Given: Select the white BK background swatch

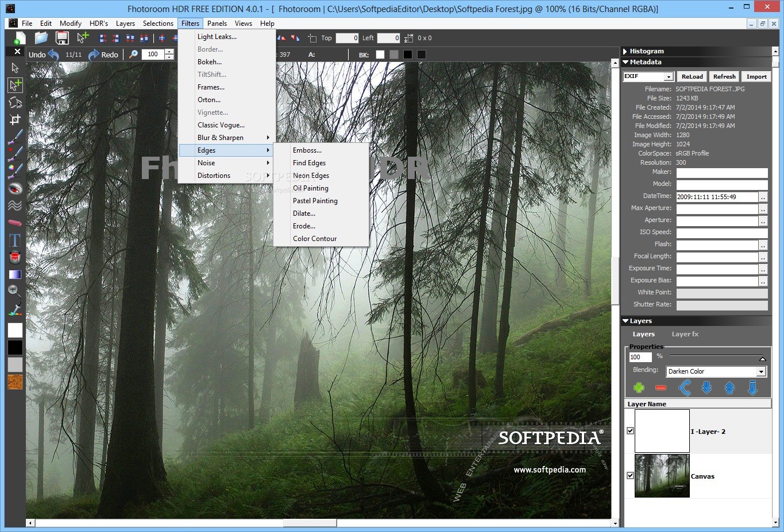Looking at the screenshot, I should (380, 55).
